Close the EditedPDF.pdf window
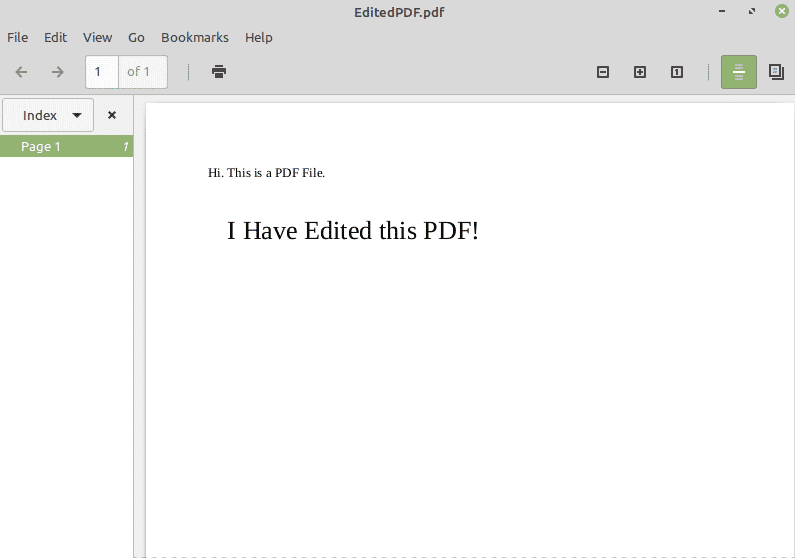Viewport: 795px width, 558px height. point(782,11)
